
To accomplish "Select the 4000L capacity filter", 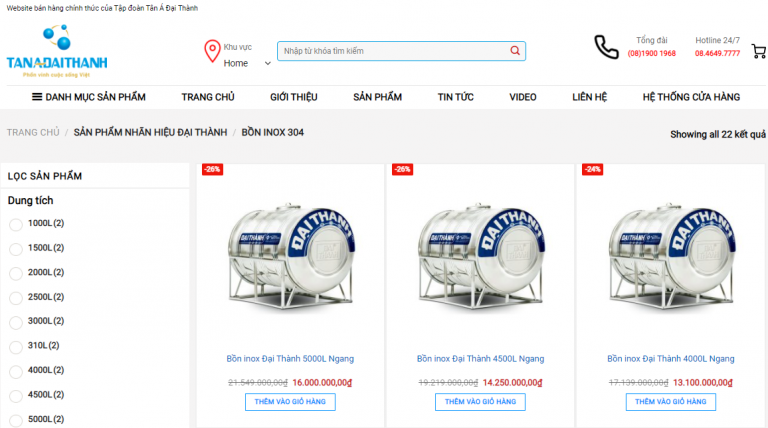I will coord(16,371).
